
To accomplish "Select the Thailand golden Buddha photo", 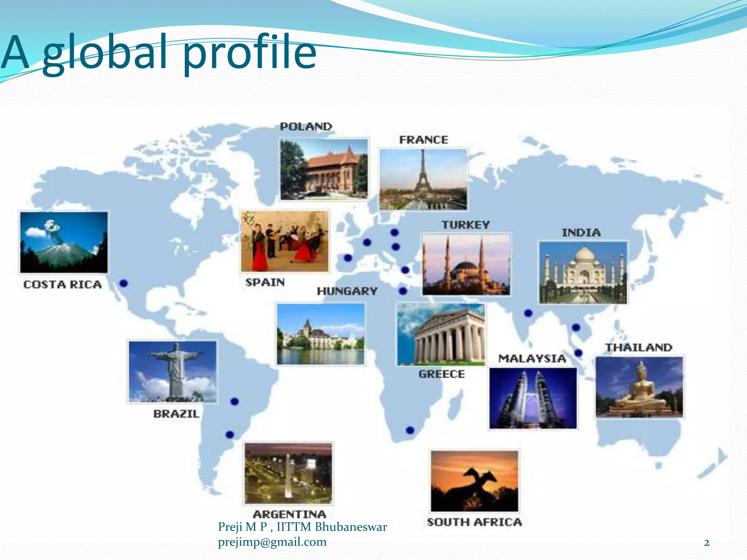I will tap(639, 387).
